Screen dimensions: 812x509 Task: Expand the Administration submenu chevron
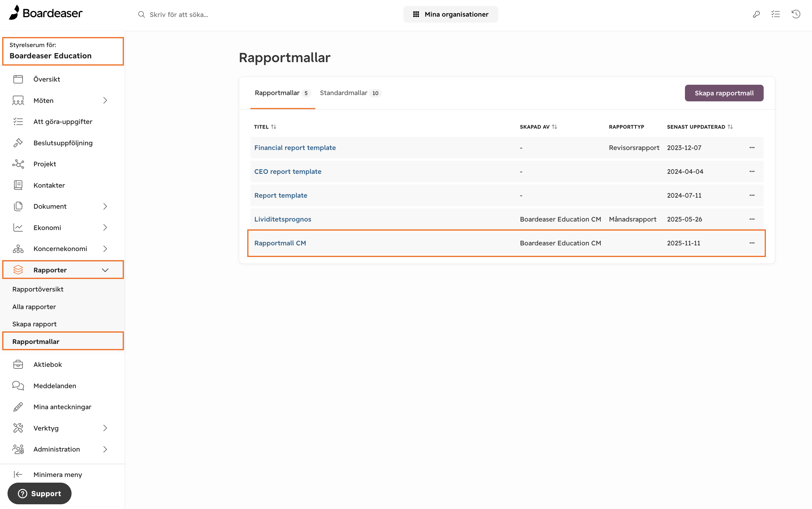tap(105, 449)
